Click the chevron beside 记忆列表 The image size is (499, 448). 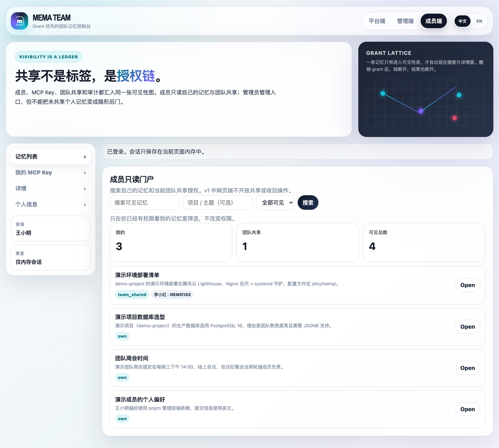click(x=85, y=157)
